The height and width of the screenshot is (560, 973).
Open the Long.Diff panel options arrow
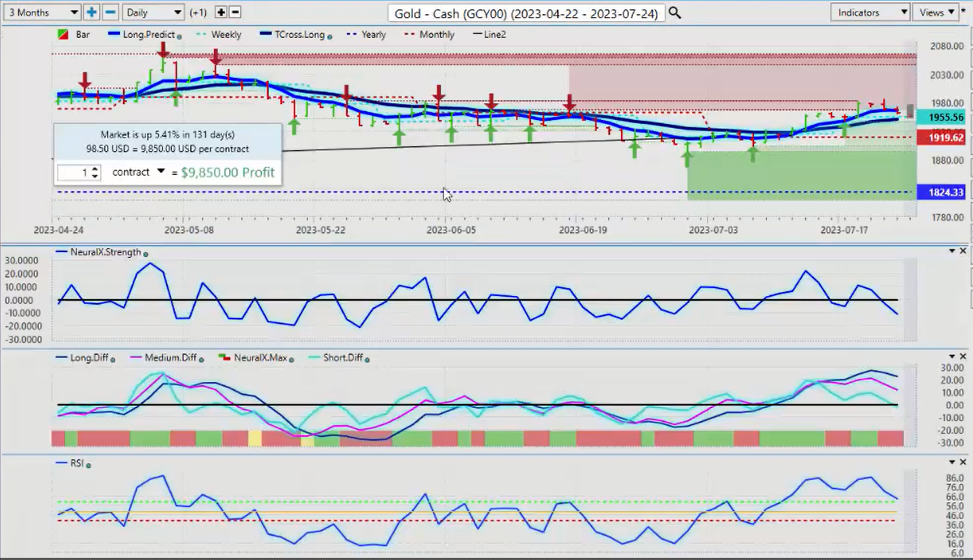953,357
